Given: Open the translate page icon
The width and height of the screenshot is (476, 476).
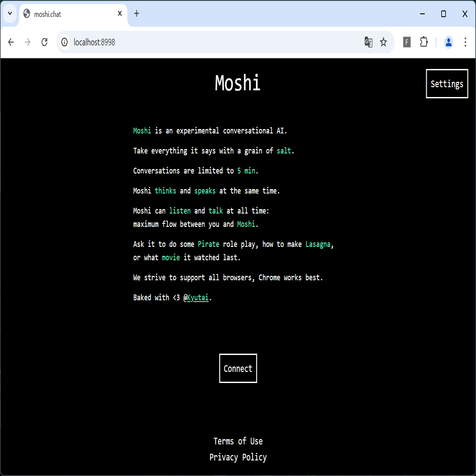Looking at the screenshot, I should point(368,42).
